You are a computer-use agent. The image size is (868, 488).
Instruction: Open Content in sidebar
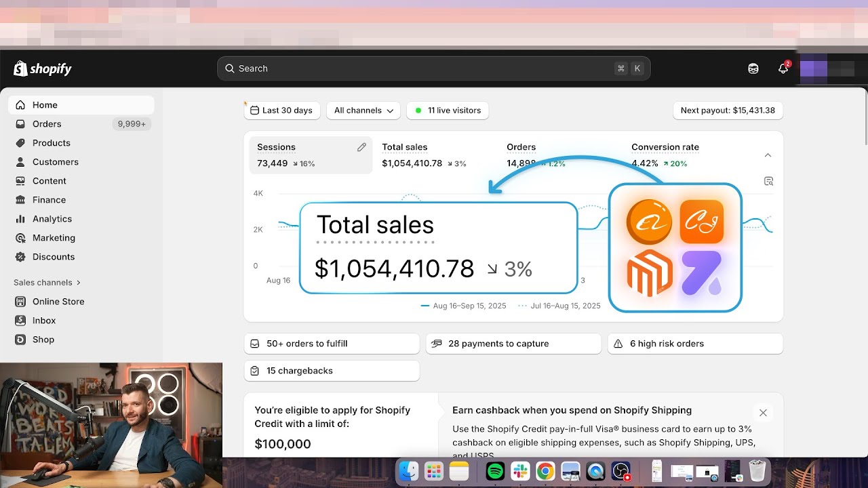[81, 181]
